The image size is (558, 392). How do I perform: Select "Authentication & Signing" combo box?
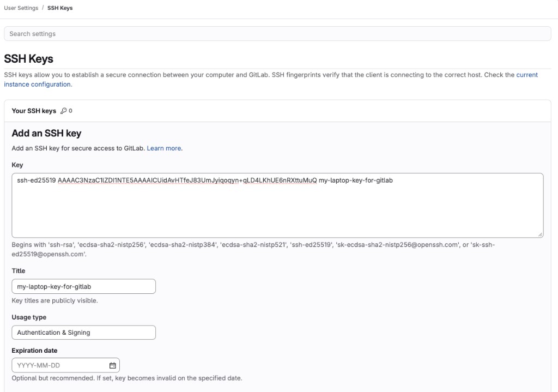pos(83,332)
